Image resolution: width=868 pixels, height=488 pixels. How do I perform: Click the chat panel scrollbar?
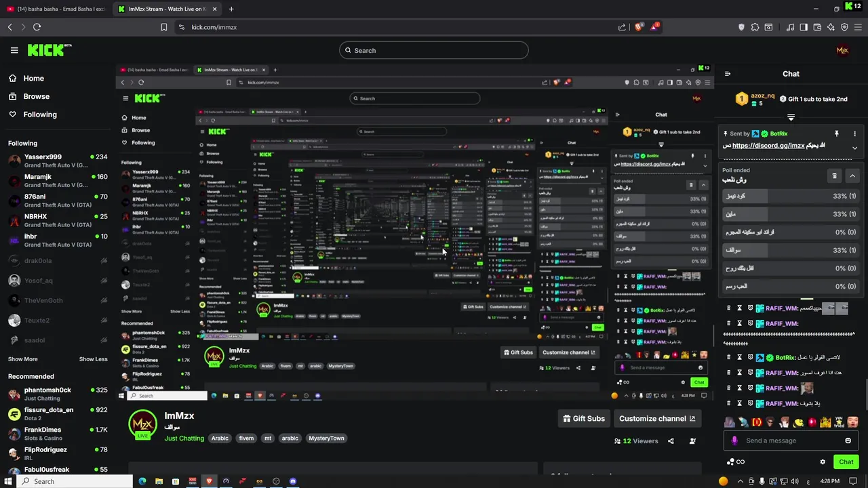point(865,393)
